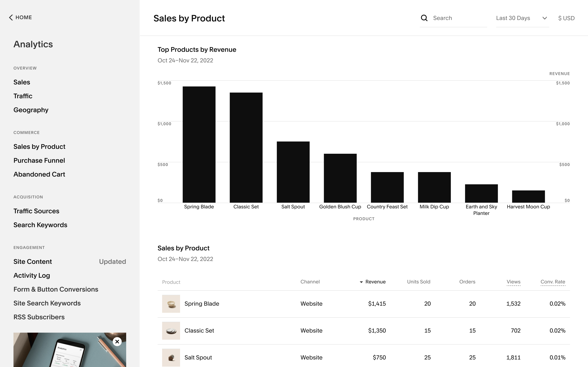The image size is (588, 367).
Task: Open Form & Button Conversions
Action: (x=56, y=289)
